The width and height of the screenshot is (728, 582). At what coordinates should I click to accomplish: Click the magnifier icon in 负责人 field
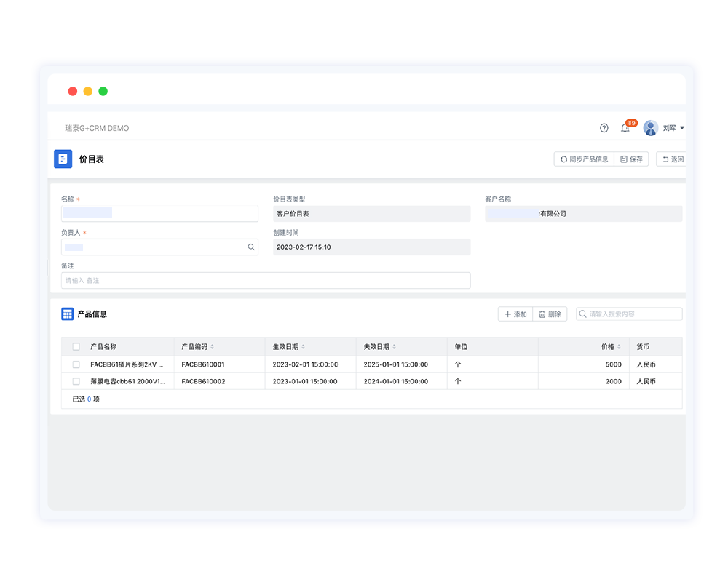point(251,247)
